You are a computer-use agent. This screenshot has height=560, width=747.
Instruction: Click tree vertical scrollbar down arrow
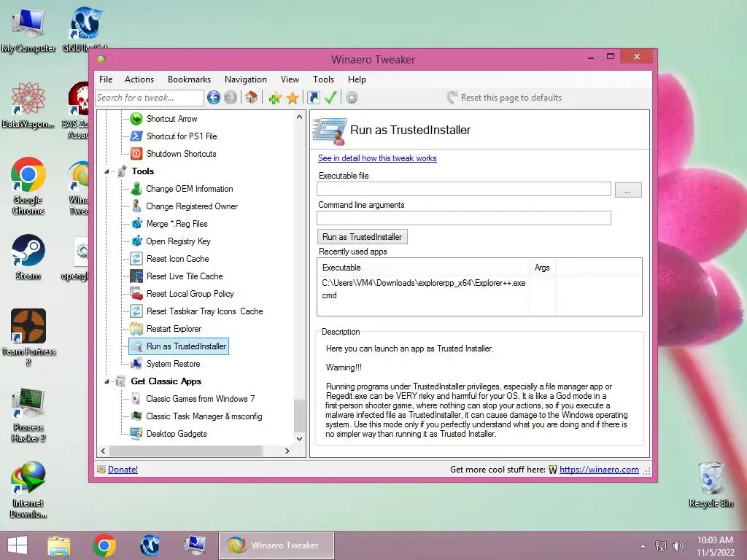coord(299,439)
